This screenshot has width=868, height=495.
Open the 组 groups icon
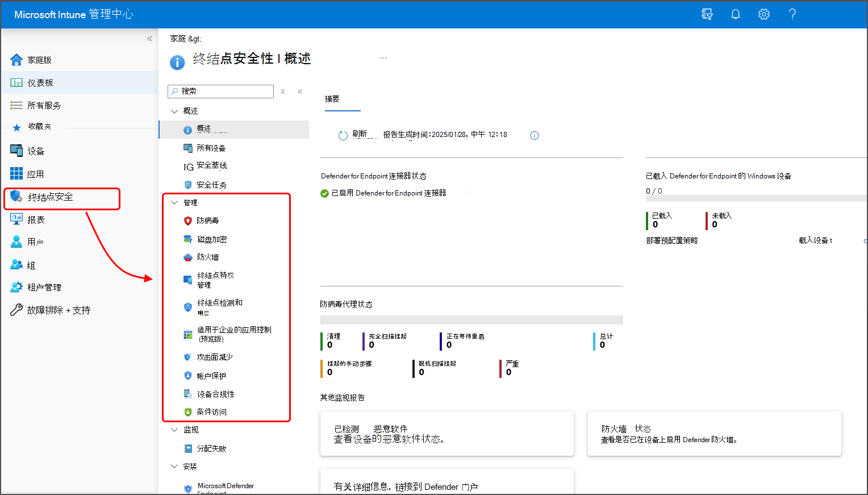[x=16, y=265]
